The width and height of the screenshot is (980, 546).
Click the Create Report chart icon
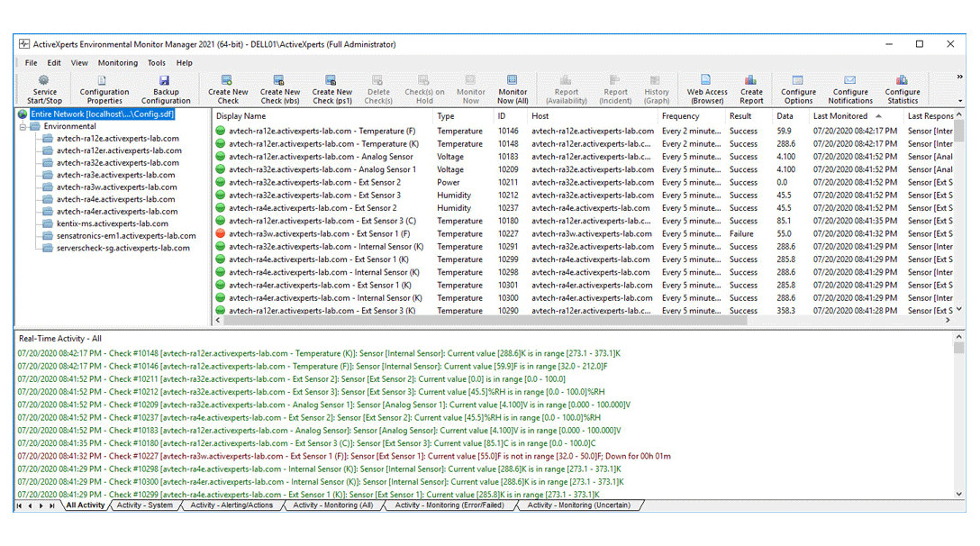(x=750, y=80)
